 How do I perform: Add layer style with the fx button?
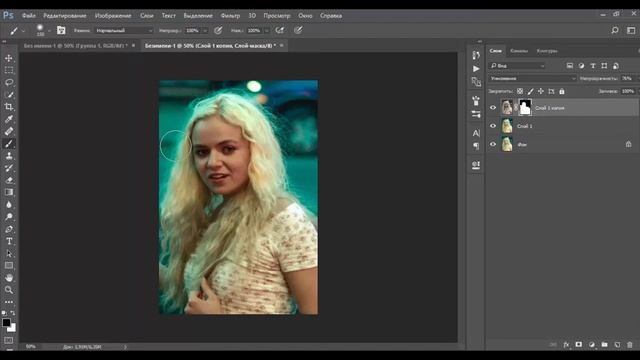pos(566,345)
